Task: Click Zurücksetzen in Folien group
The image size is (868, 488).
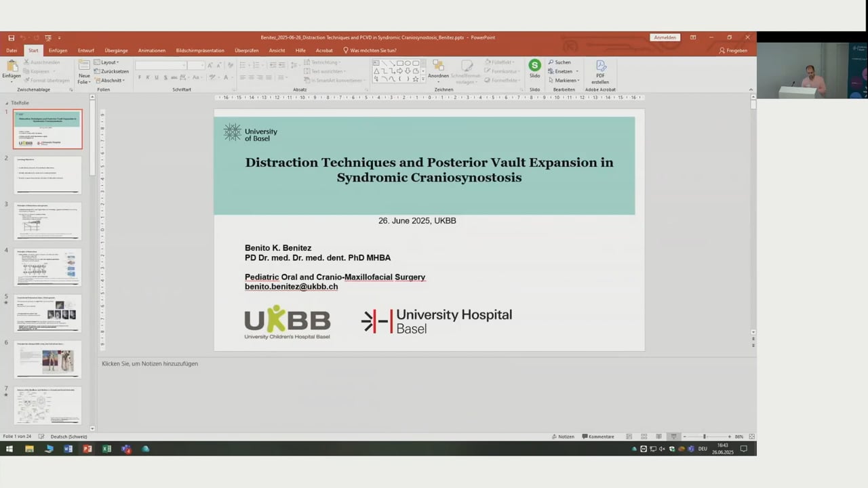Action: [111, 71]
